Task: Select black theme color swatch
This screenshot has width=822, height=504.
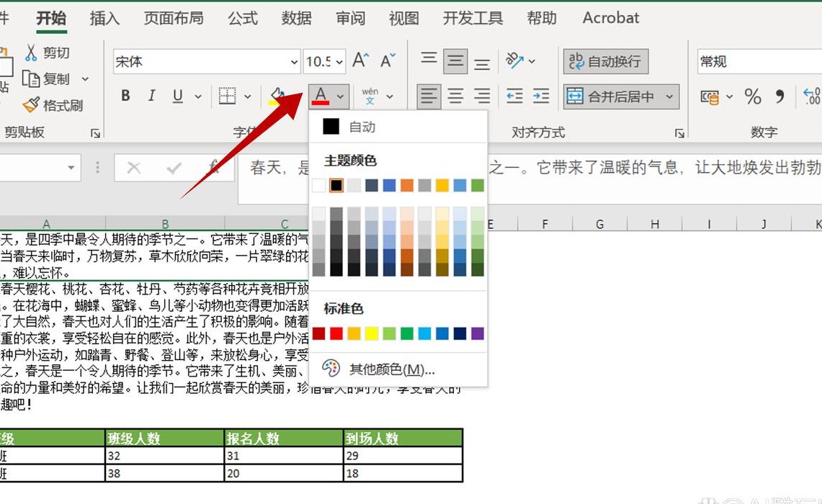Action: [336, 185]
